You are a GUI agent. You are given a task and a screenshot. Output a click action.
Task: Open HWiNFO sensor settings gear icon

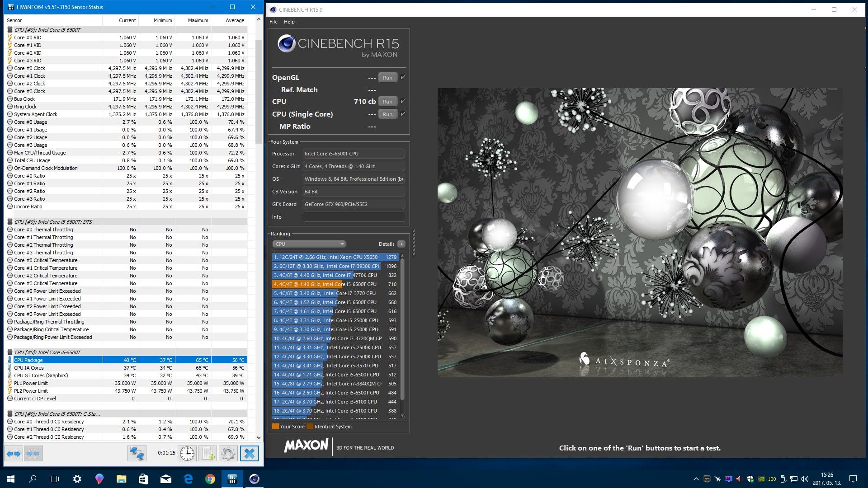point(228,453)
